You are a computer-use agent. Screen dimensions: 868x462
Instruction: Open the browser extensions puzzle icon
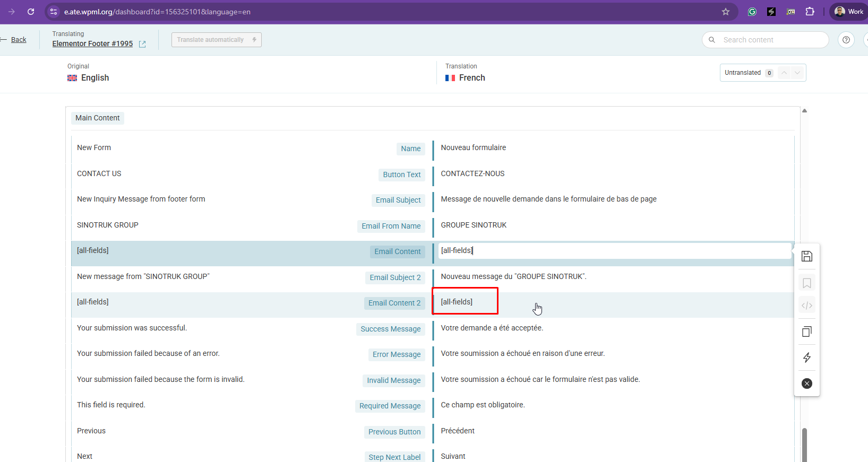810,12
